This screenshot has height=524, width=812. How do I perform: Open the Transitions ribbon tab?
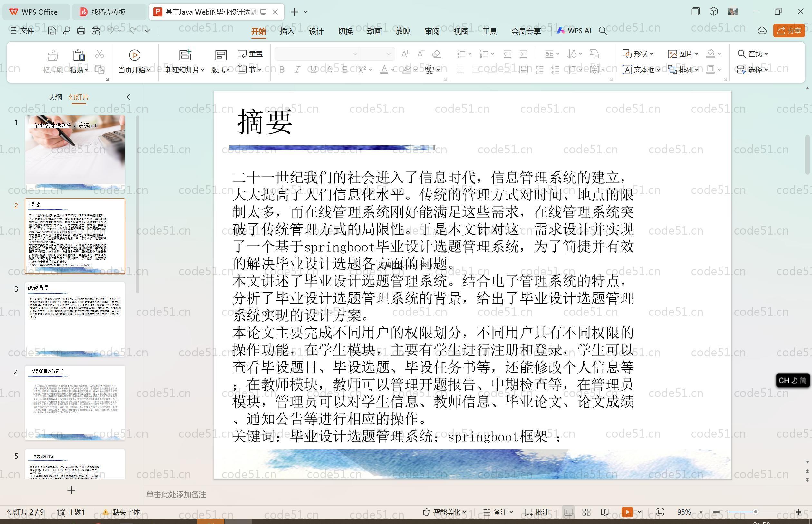tap(345, 31)
